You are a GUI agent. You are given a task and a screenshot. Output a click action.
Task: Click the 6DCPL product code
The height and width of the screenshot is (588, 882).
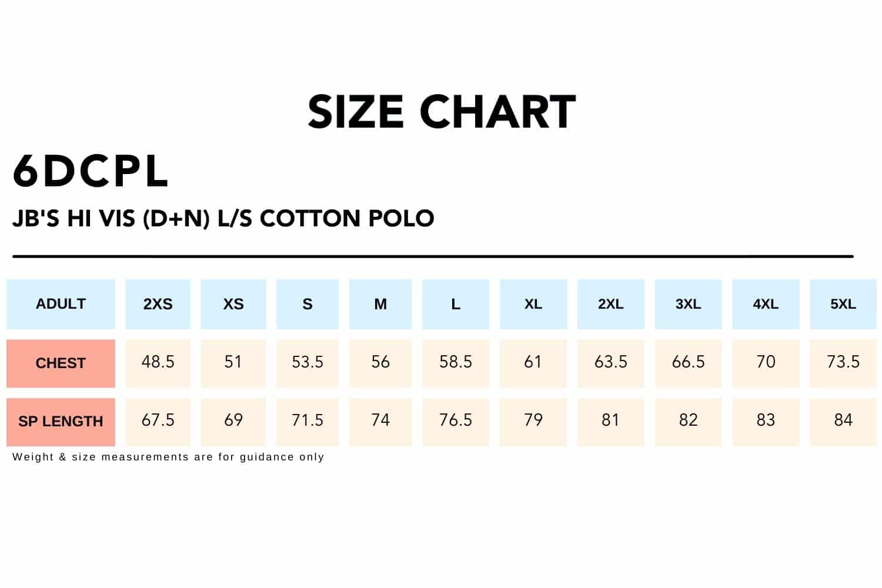pyautogui.click(x=91, y=172)
